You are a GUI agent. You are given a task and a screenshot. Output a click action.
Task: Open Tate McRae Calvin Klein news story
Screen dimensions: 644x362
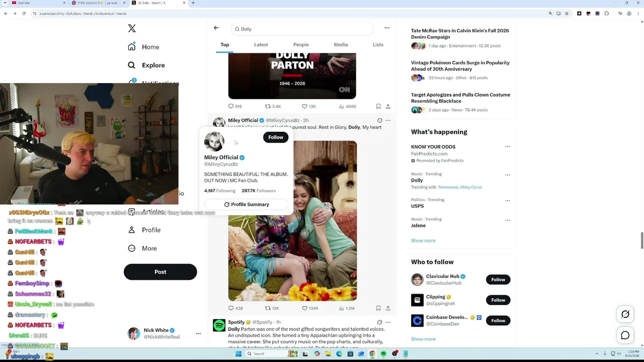pyautogui.click(x=461, y=38)
